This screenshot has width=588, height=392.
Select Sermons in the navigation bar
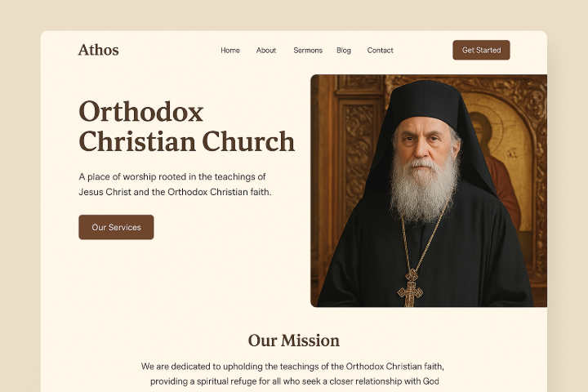pyautogui.click(x=308, y=51)
